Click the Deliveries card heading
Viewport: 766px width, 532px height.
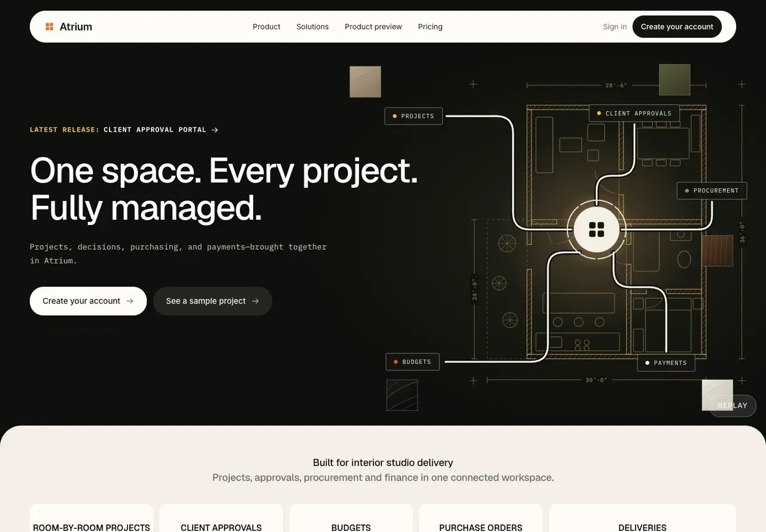coord(643,528)
